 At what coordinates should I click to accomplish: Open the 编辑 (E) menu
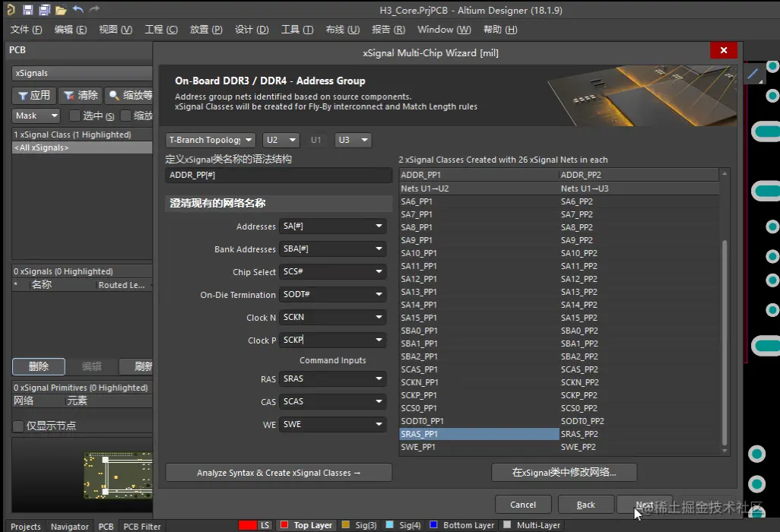tap(71, 30)
